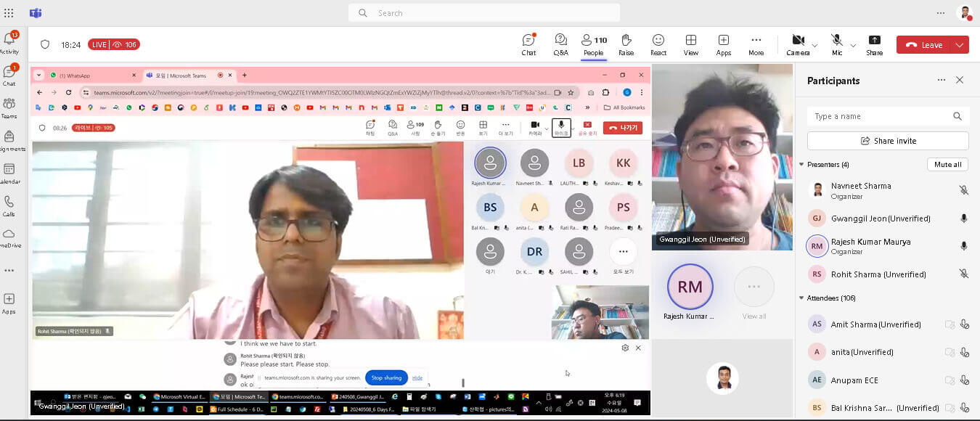Open the Q&A panel

click(560, 44)
